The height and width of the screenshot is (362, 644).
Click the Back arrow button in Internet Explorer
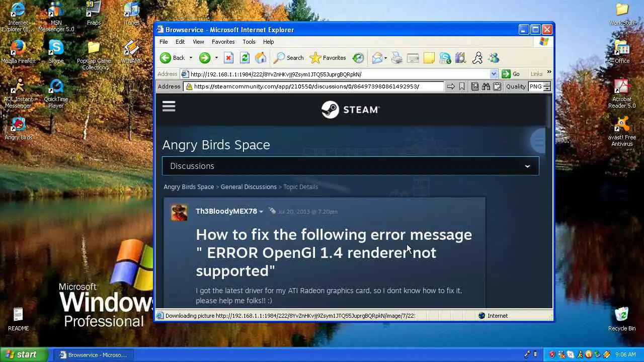172,58
